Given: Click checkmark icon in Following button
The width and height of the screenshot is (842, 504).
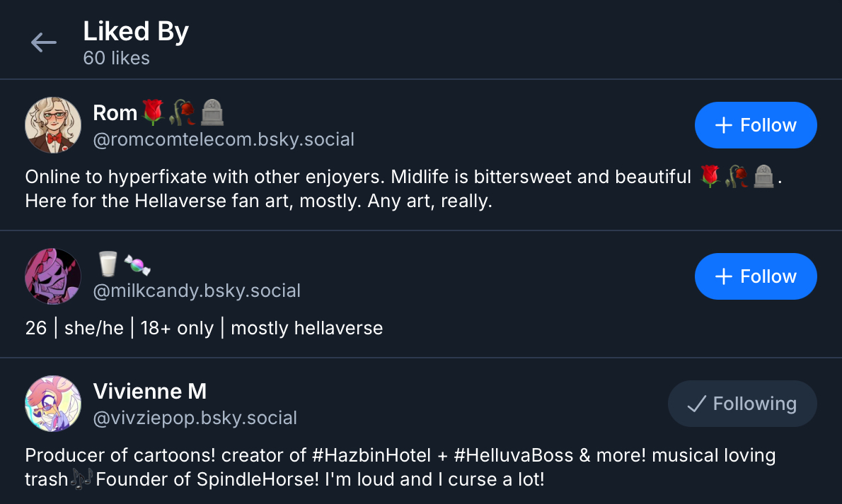Looking at the screenshot, I should [x=697, y=404].
